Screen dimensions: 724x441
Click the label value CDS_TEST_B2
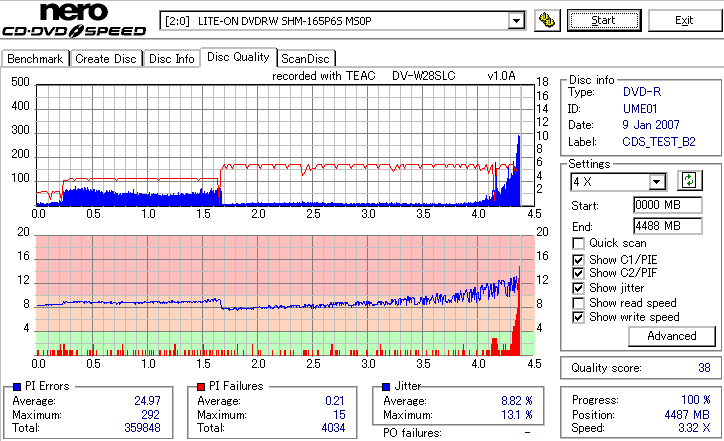pos(659,142)
